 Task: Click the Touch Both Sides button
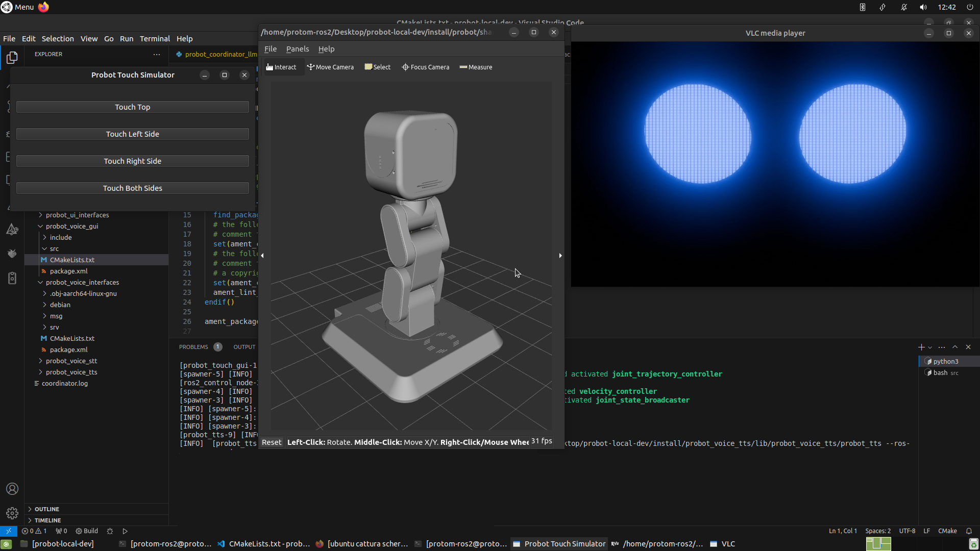click(133, 188)
